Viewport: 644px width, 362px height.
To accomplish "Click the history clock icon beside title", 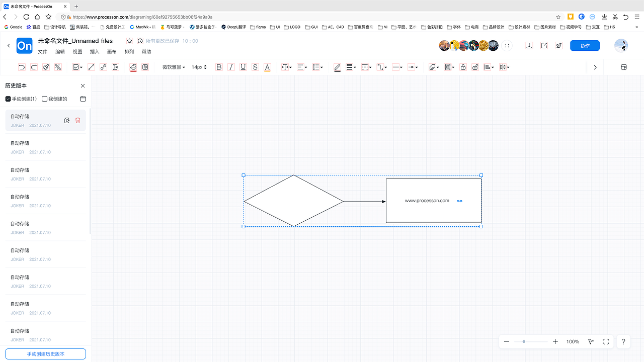I will [x=140, y=41].
